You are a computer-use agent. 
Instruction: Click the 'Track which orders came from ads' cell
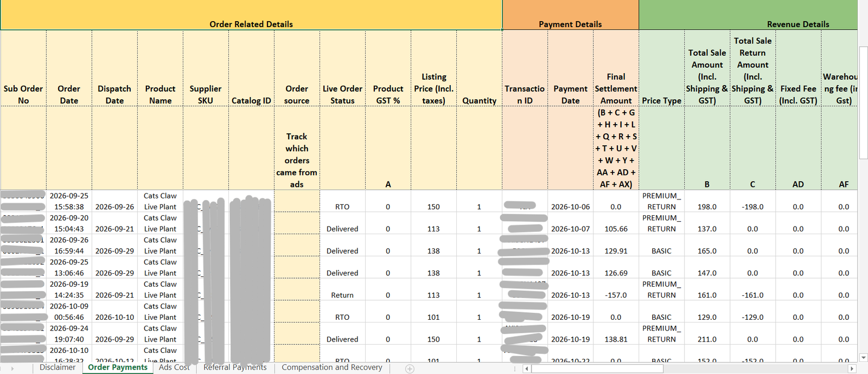[297, 148]
